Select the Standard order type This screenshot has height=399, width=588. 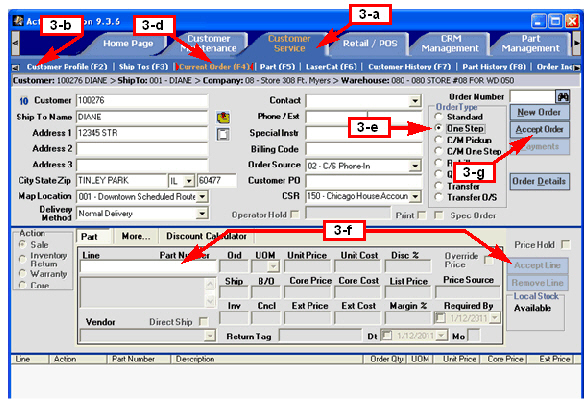pos(438,117)
